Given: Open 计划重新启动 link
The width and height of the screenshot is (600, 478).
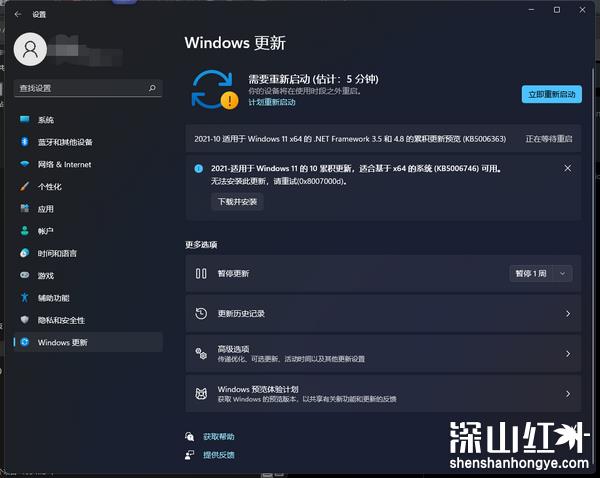Looking at the screenshot, I should pos(272,102).
